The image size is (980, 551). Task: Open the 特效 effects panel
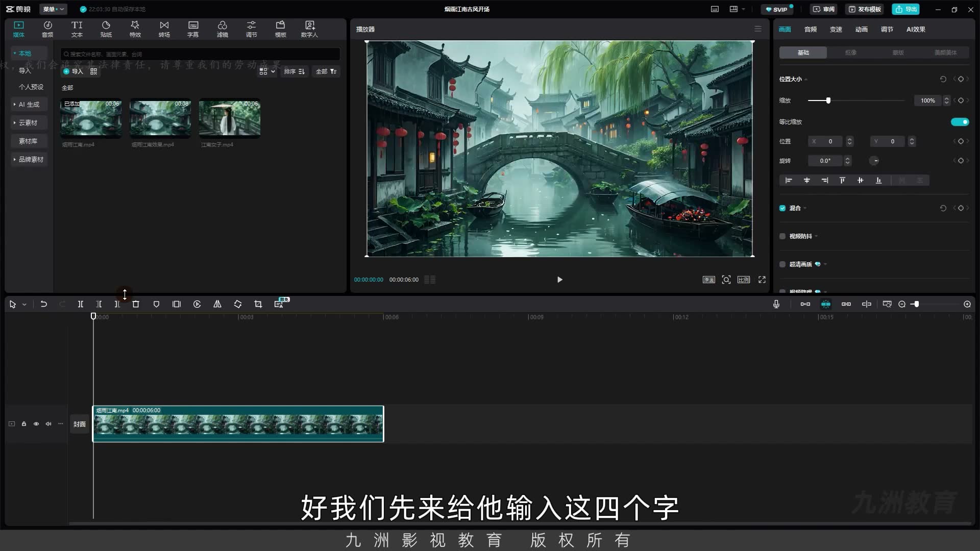135,29
